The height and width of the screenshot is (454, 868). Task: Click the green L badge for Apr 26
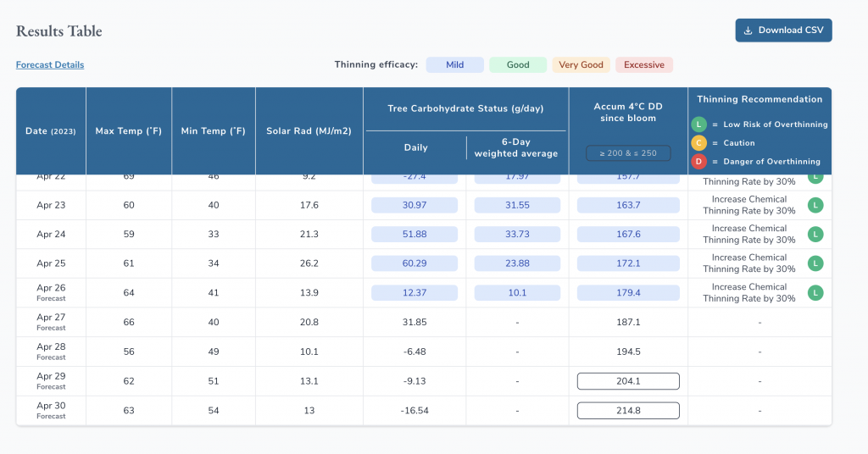815,293
